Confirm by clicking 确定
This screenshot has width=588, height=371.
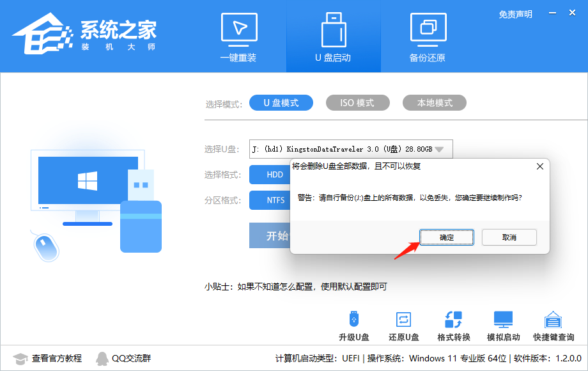tap(446, 237)
